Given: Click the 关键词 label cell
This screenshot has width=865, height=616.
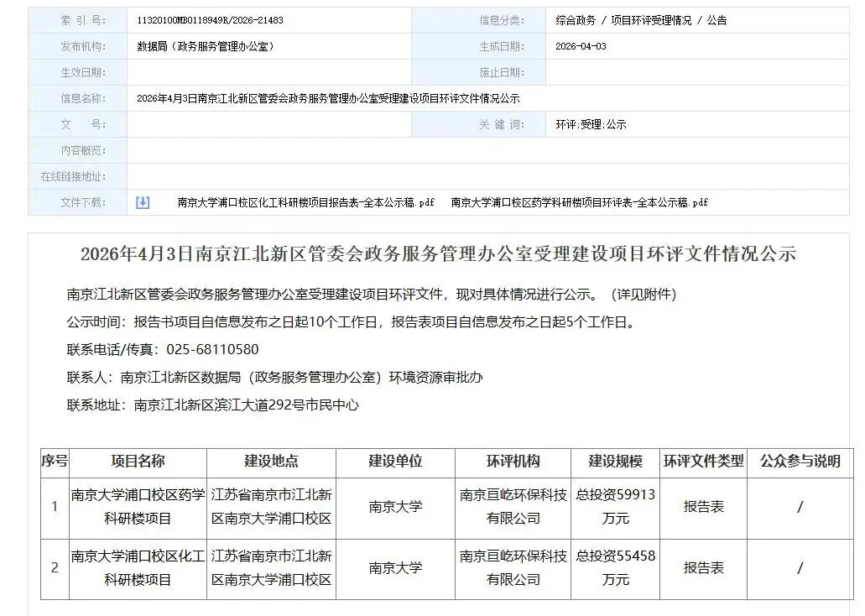Looking at the screenshot, I should point(479,124).
